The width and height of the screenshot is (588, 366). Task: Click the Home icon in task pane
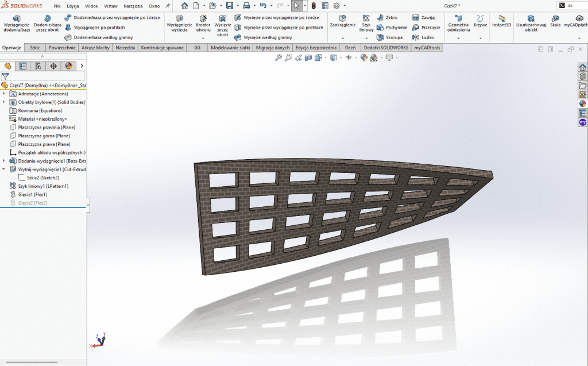[x=582, y=67]
